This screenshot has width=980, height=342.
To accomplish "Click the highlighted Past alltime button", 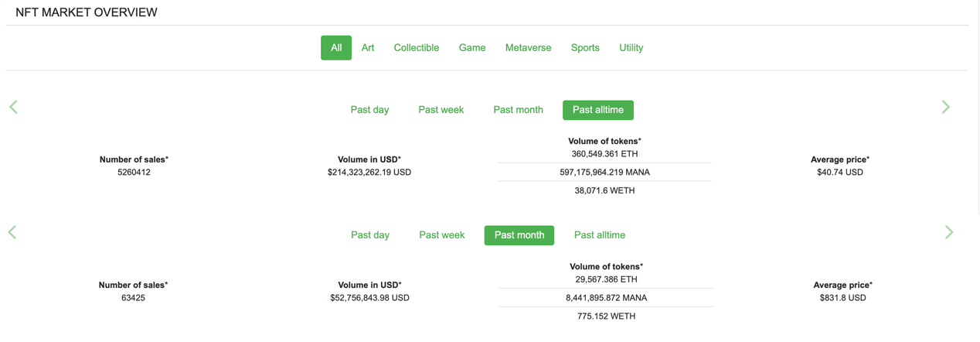I will point(597,110).
